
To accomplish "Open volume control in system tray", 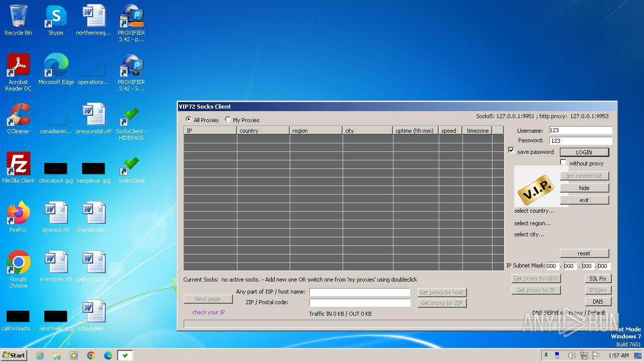I will pos(572,355).
